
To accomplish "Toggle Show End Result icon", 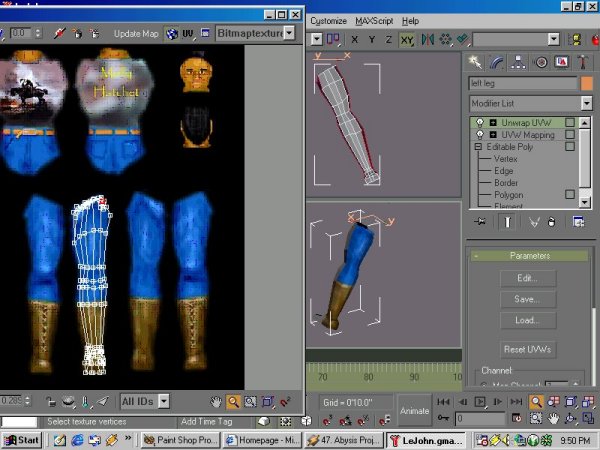I will 507,222.
